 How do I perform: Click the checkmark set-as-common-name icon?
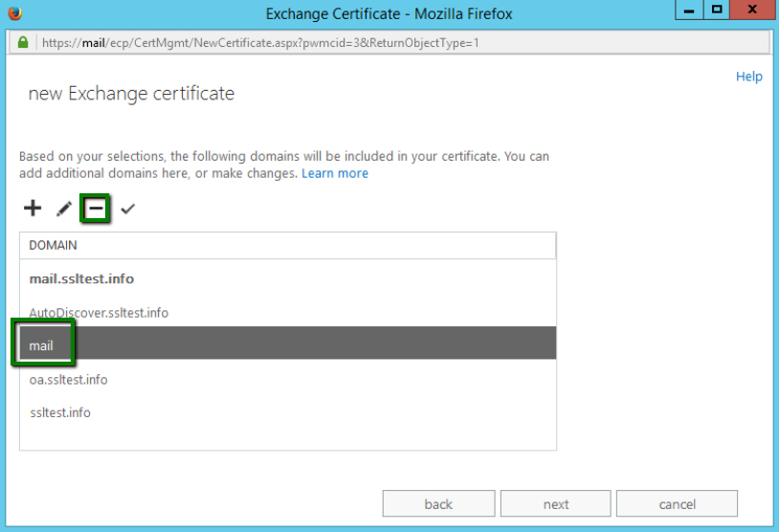coord(127,209)
